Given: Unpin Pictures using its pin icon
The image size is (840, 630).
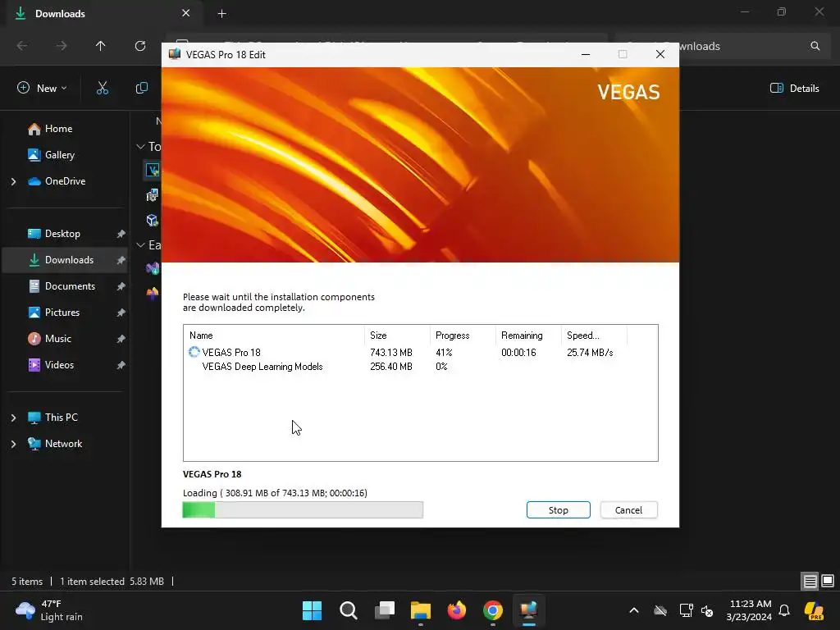Looking at the screenshot, I should [121, 313].
